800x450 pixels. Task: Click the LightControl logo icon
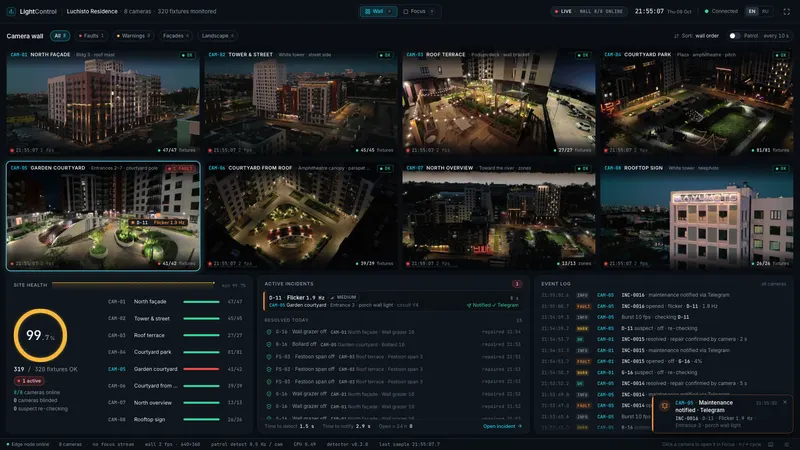click(11, 11)
